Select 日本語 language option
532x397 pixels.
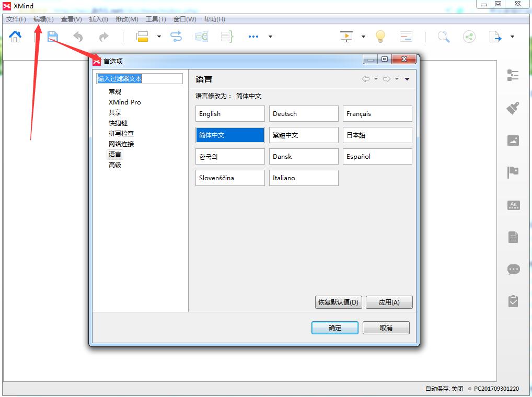pyautogui.click(x=377, y=135)
